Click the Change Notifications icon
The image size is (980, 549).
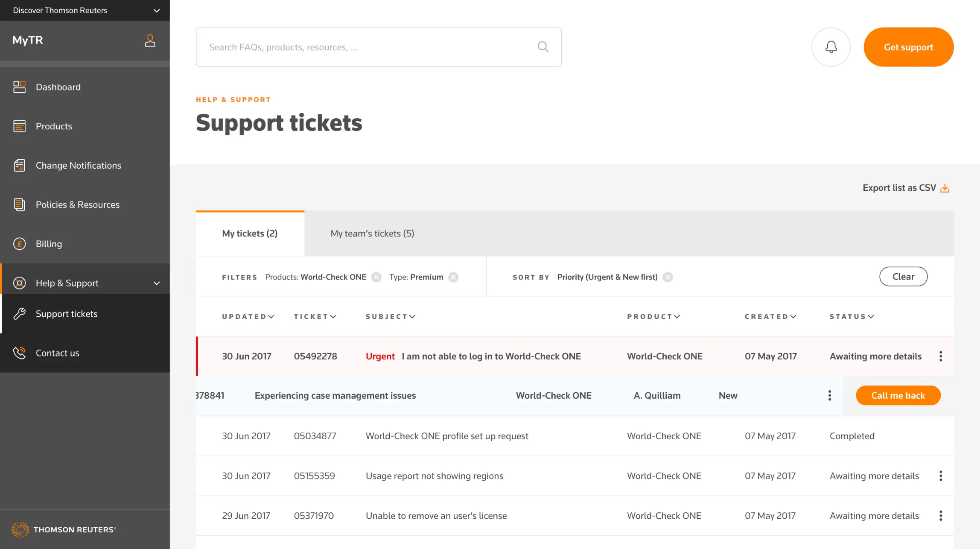coord(19,165)
